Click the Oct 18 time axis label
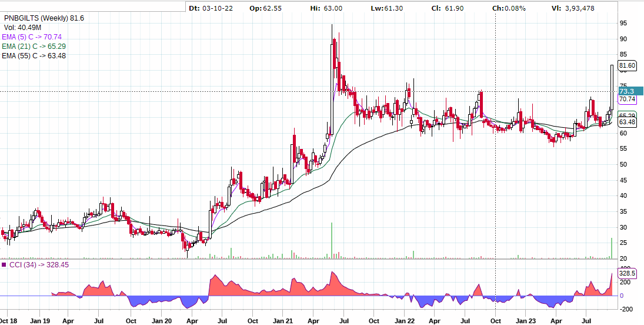The width and height of the screenshot is (644, 325). (x=8, y=320)
